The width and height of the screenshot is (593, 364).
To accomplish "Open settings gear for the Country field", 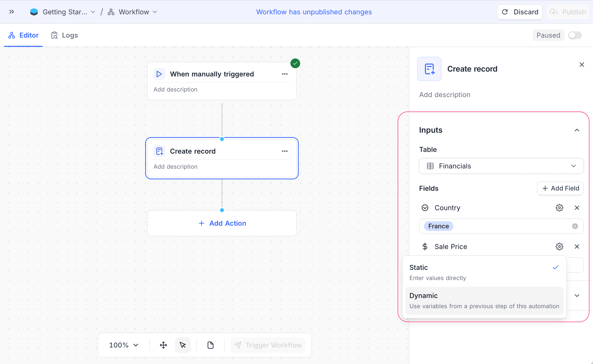I will 559,208.
